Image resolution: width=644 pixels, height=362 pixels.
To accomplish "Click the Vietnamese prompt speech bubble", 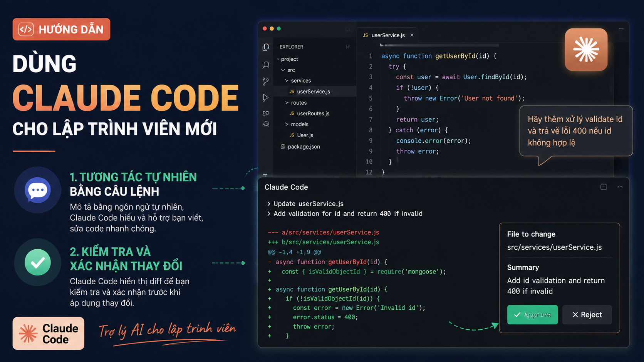I will point(576,131).
